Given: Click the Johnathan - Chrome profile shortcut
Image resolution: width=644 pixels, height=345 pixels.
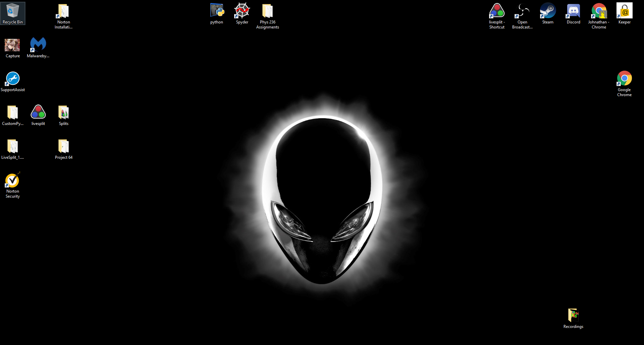Looking at the screenshot, I should 599,16.
